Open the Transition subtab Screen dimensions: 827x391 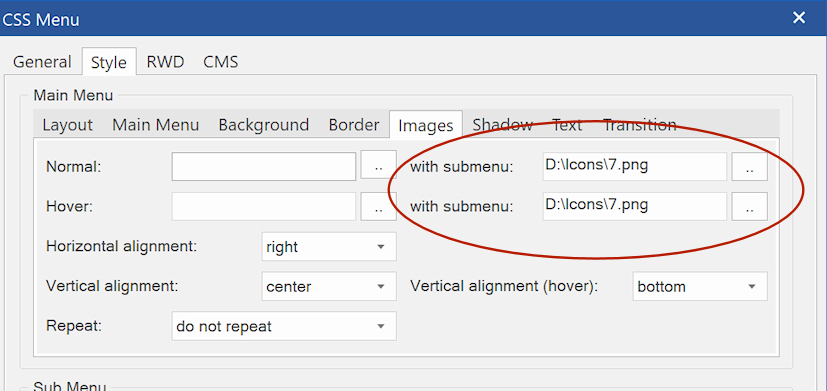[x=639, y=125]
